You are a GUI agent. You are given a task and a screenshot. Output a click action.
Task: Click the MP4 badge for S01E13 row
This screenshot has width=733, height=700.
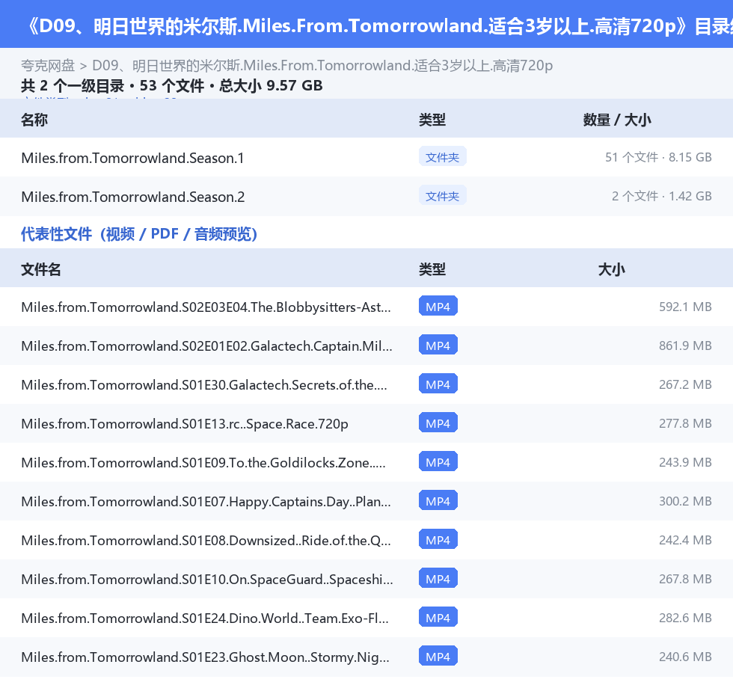pyautogui.click(x=438, y=423)
